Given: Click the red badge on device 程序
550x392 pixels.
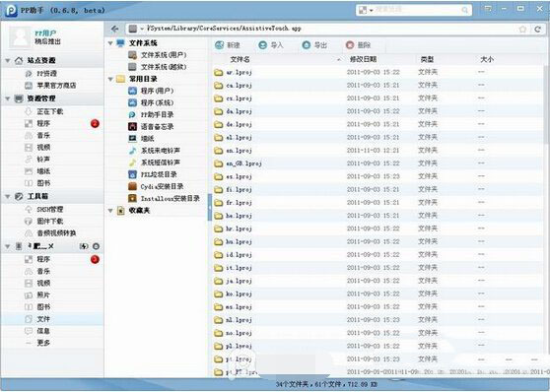Looking at the screenshot, I should pos(95,259).
